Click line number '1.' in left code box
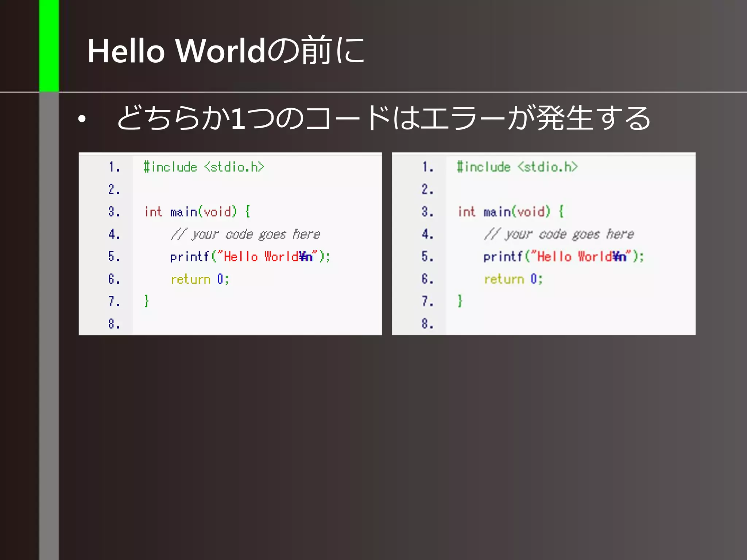Viewport: 747px width, 560px height. 114,167
